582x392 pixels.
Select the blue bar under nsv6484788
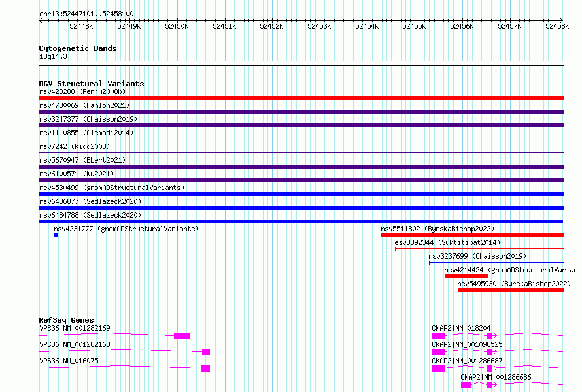pyautogui.click(x=301, y=221)
